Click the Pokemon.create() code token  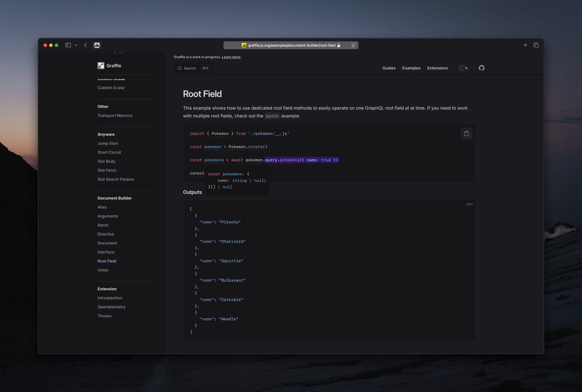(x=248, y=147)
